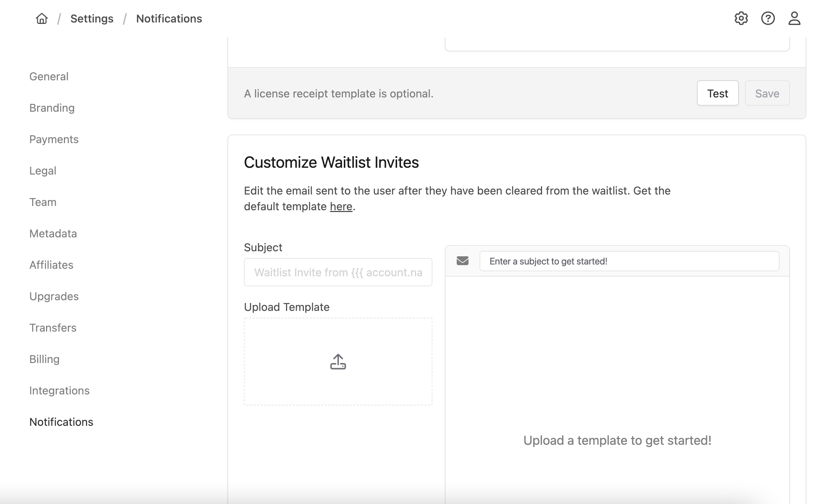Open the user profile icon
This screenshot has width=832, height=504.
click(794, 19)
